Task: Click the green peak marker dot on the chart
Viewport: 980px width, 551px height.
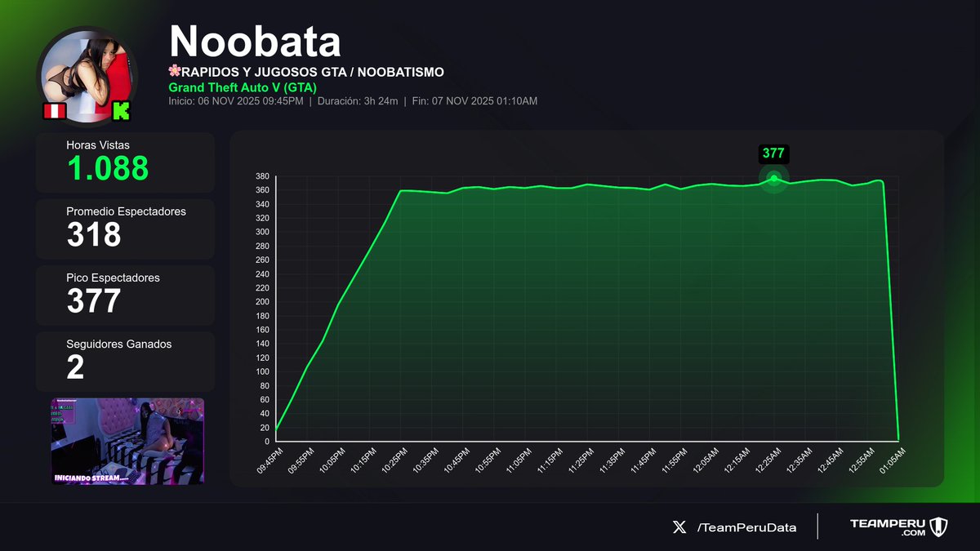Action: pyautogui.click(x=773, y=179)
